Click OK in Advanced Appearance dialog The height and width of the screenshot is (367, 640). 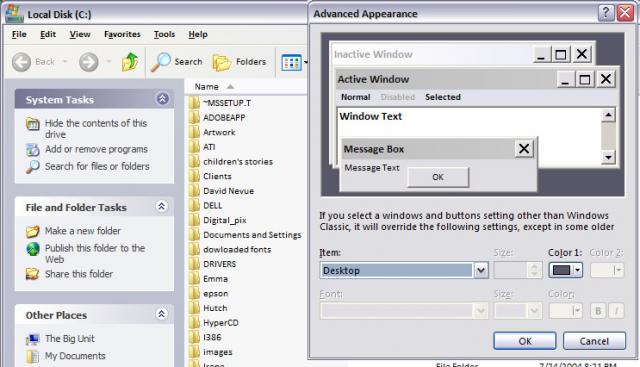click(524, 341)
